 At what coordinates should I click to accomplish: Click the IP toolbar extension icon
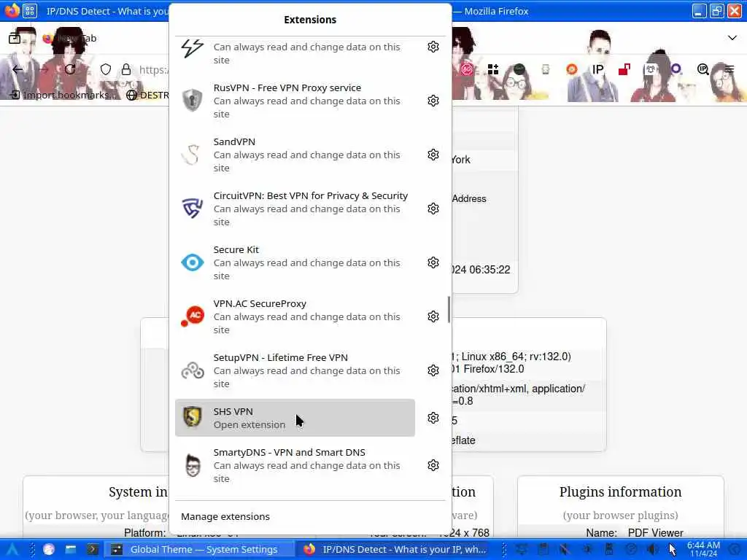coord(597,69)
